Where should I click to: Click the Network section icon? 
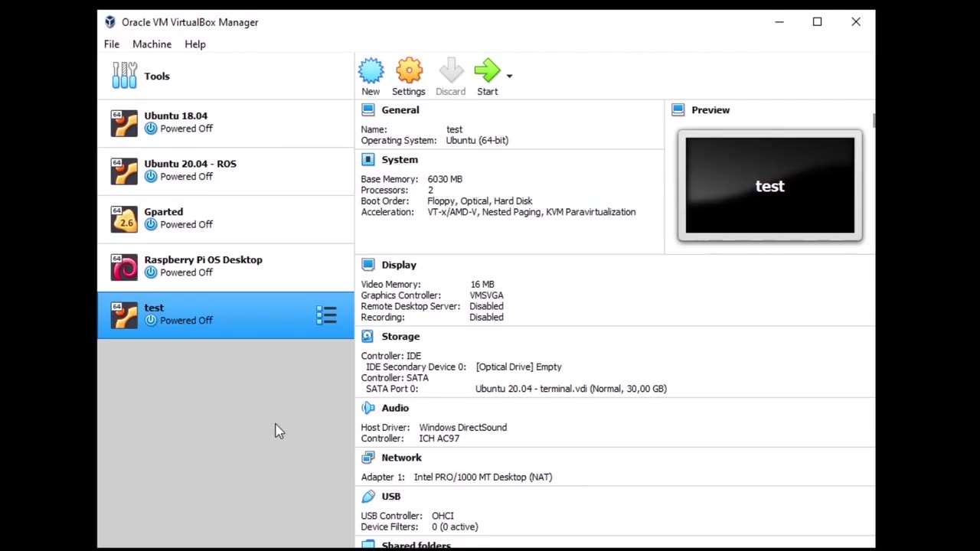click(368, 458)
